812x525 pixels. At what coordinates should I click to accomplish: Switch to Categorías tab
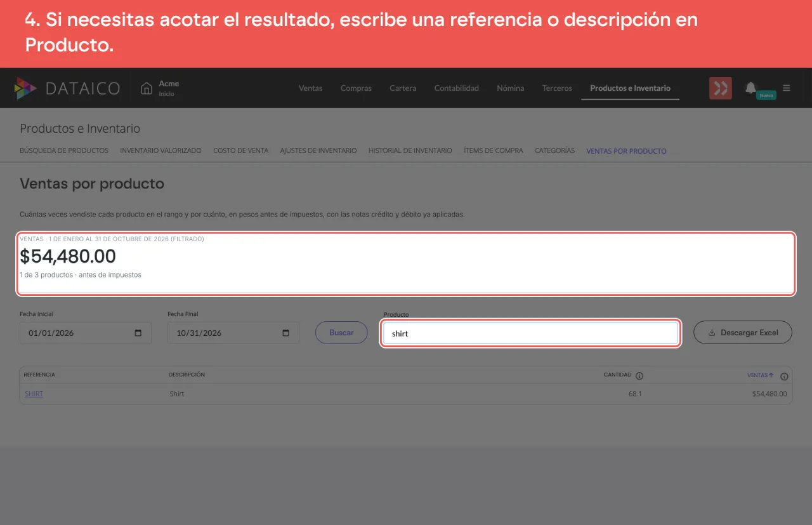554,151
